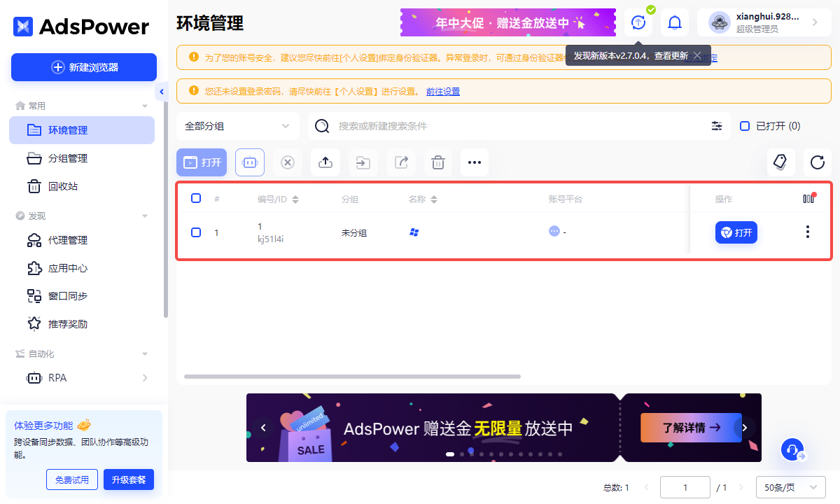Collapse the 自动化 sidebar section
Screen dimensions: 840x504
(x=145, y=353)
